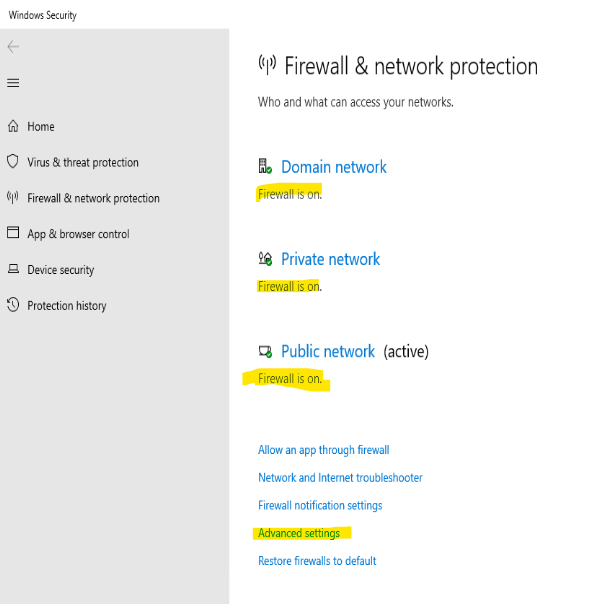Click the Protection history clock icon

pyautogui.click(x=13, y=304)
